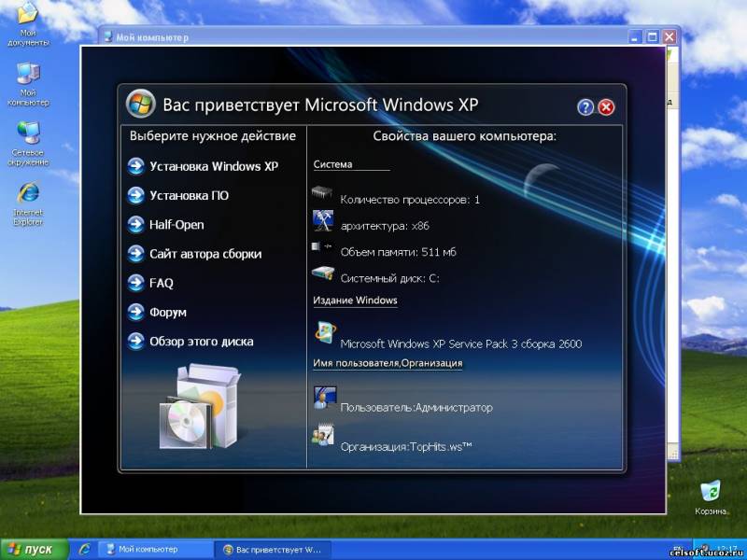Select the Корзина recycle bin icon
747x560 pixels.
click(x=711, y=497)
